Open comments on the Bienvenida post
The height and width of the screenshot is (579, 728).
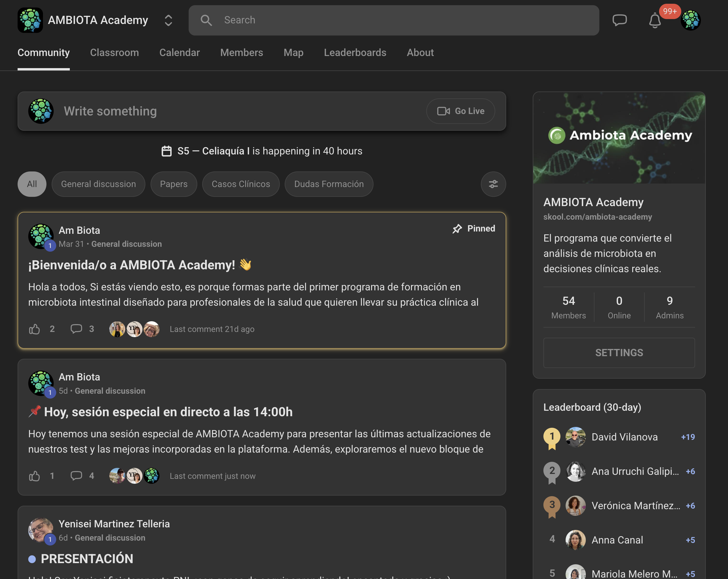pyautogui.click(x=76, y=329)
